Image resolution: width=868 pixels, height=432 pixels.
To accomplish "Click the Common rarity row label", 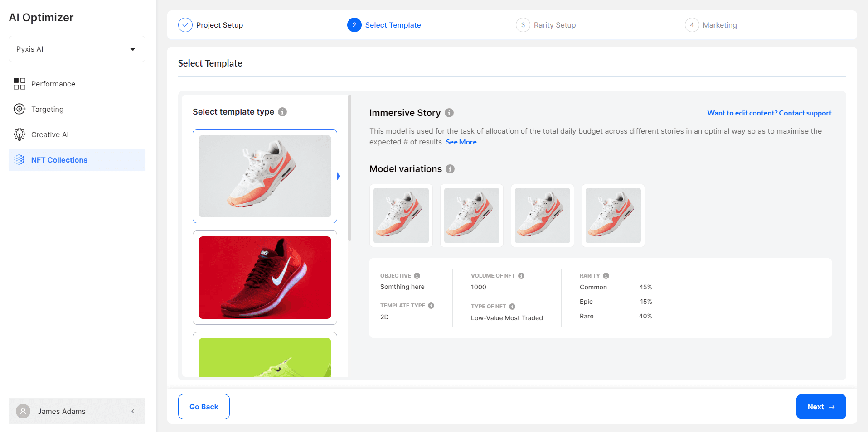I will pyautogui.click(x=593, y=287).
